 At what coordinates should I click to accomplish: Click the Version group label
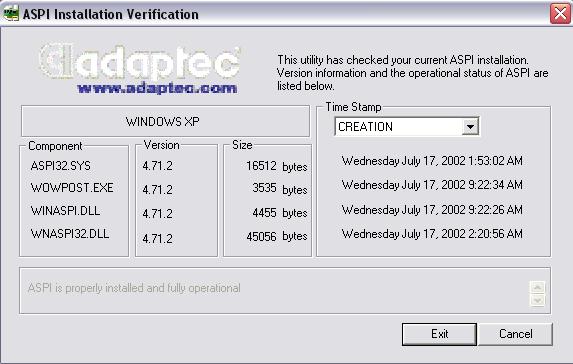[x=161, y=145]
